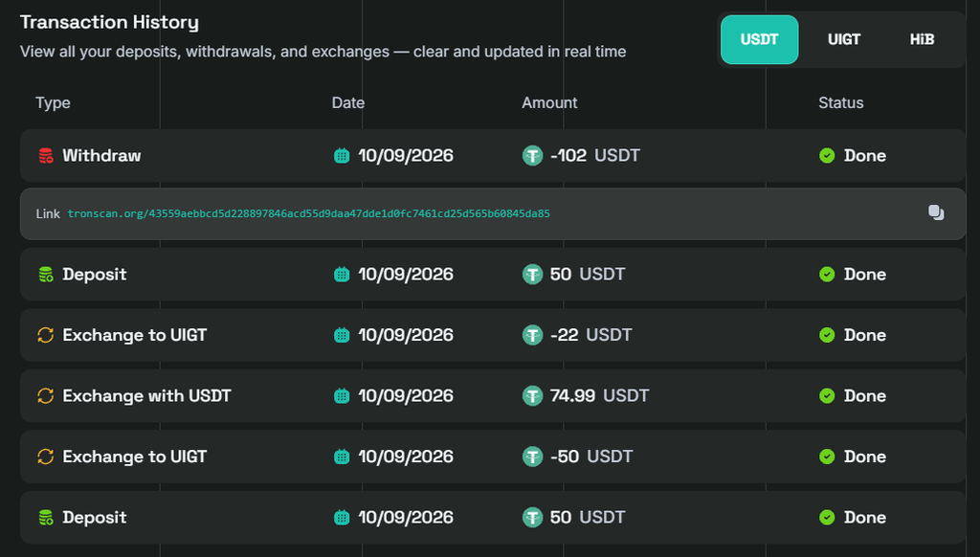Click the calendar icon on the -50 USDT row
This screenshot has height=557, width=980.
[x=342, y=457]
